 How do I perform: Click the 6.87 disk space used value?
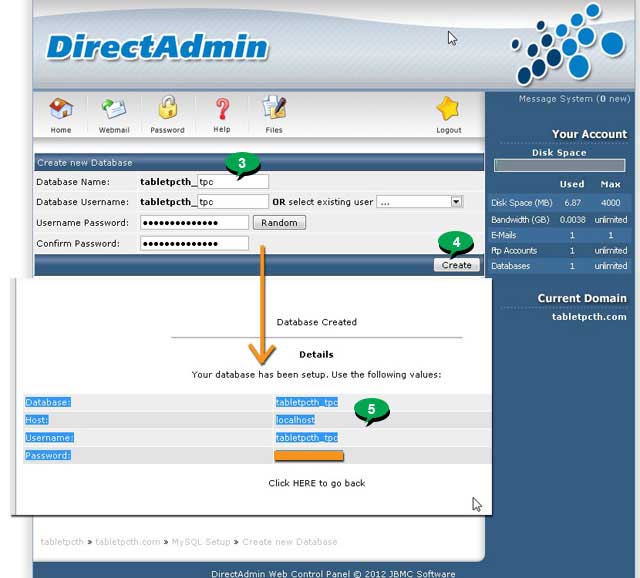pyautogui.click(x=572, y=203)
